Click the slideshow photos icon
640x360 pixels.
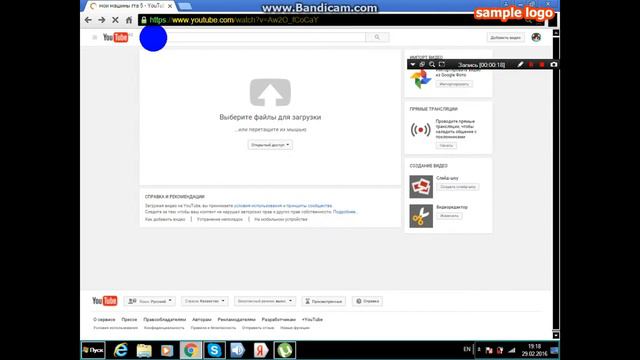coord(421,187)
